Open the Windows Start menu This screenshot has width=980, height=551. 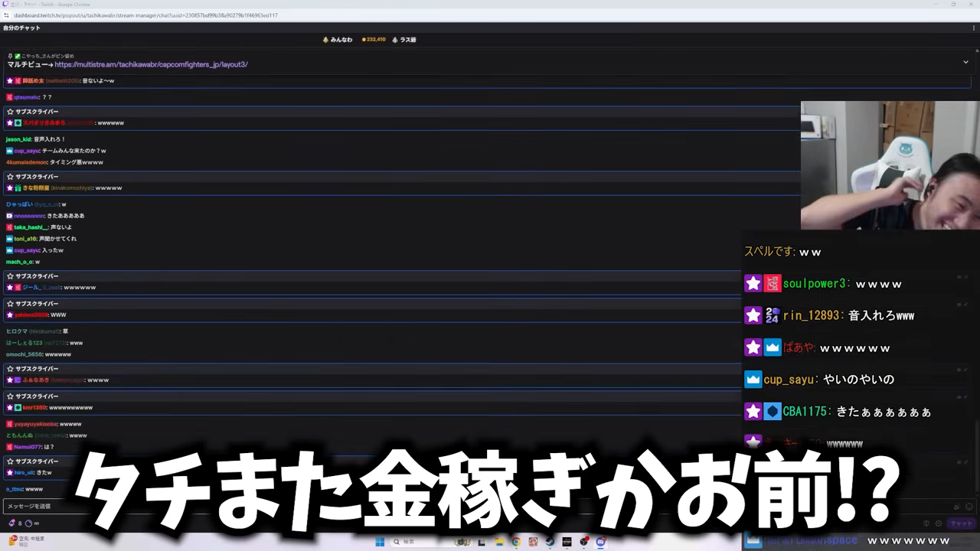click(380, 542)
